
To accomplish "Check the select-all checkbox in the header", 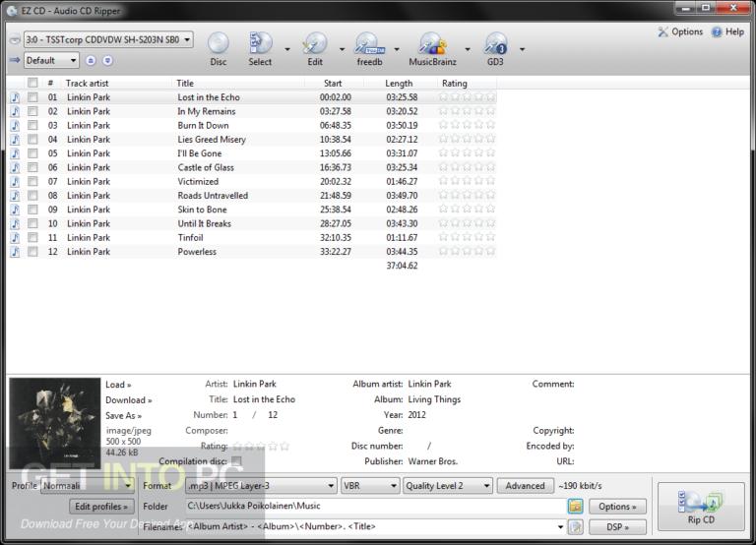I will coord(32,83).
